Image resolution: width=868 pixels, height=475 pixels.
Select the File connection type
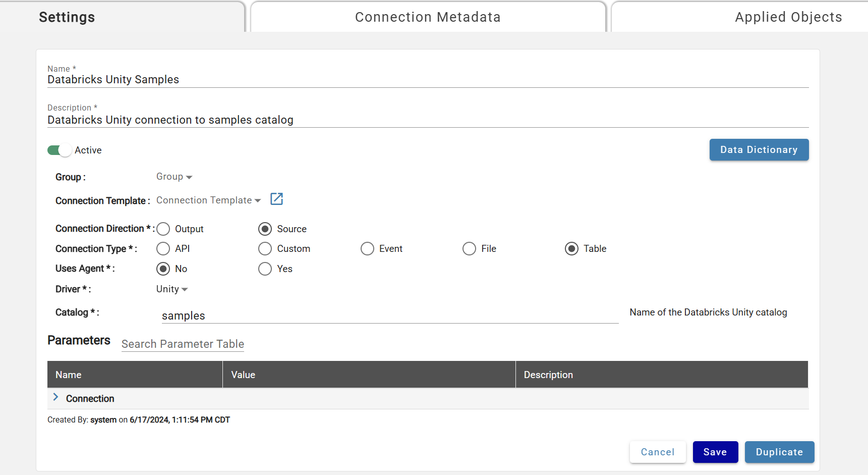coord(469,248)
